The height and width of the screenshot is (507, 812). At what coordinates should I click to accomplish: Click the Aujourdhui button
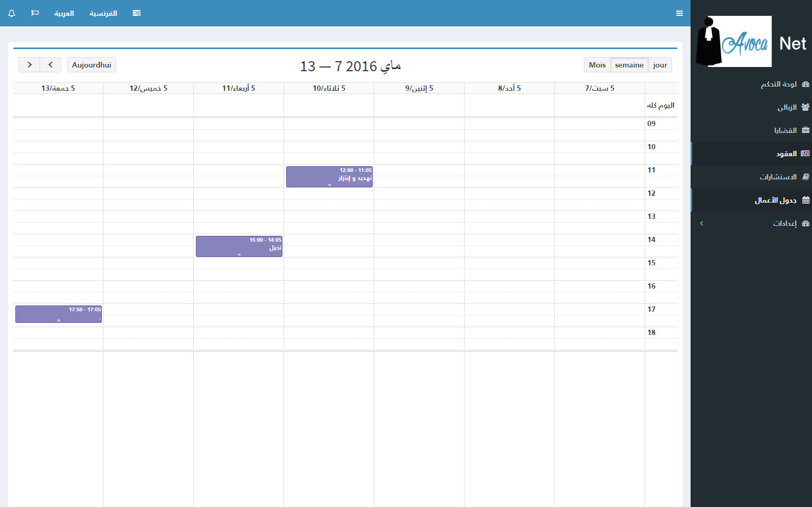coord(91,65)
